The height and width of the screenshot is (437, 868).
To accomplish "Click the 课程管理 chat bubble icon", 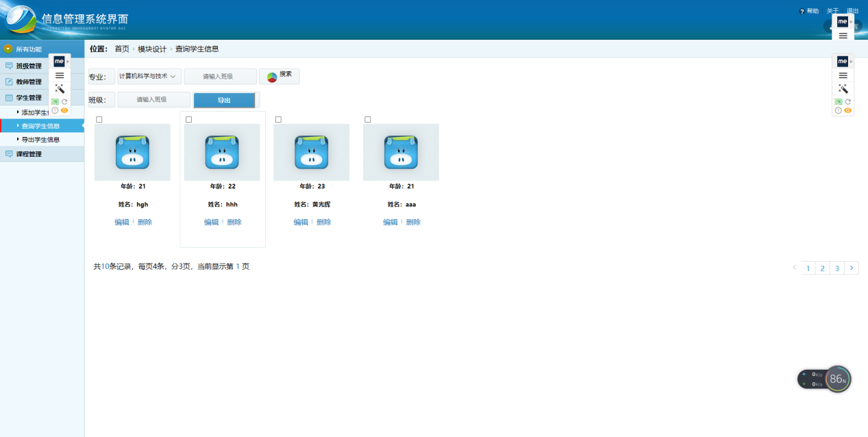I will tap(9, 154).
